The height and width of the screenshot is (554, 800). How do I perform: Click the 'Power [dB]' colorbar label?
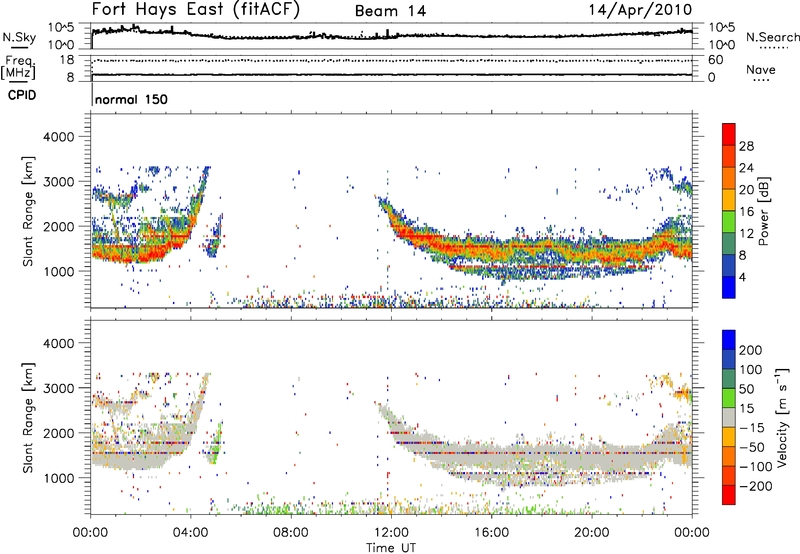(764, 211)
